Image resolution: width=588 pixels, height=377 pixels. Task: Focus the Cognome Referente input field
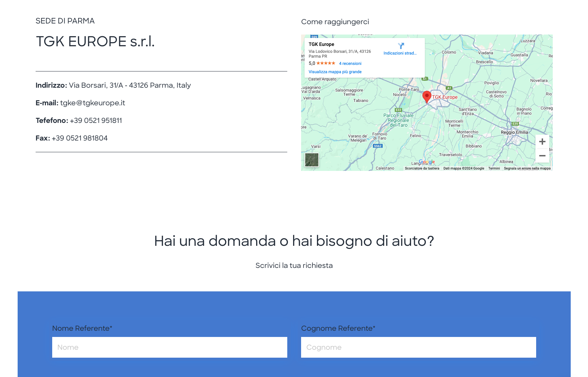pos(419,347)
